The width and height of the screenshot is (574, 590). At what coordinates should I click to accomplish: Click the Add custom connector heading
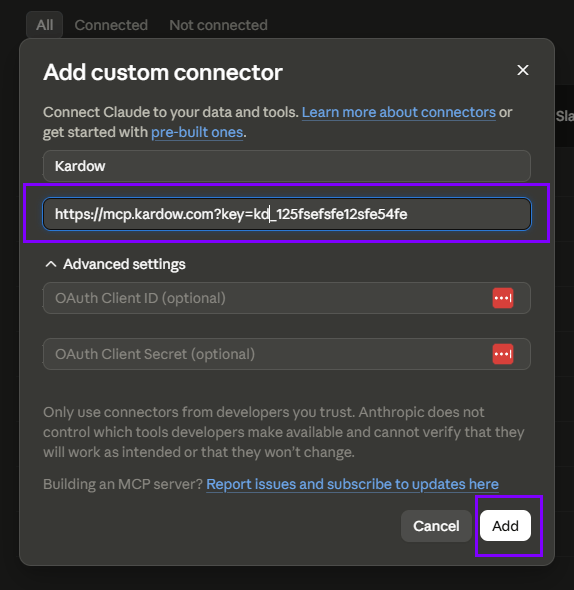click(x=163, y=72)
